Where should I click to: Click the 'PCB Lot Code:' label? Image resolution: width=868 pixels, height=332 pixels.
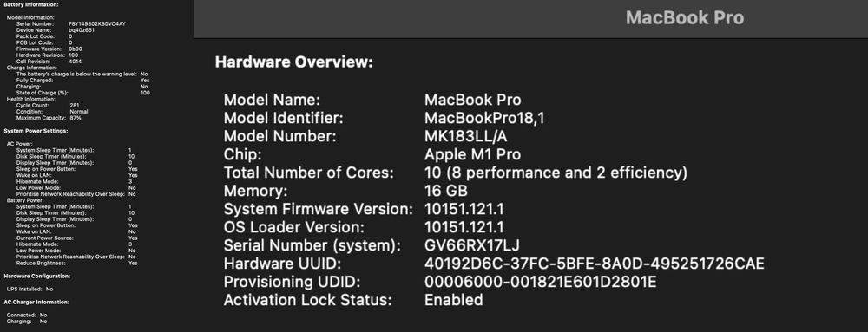[x=35, y=42]
